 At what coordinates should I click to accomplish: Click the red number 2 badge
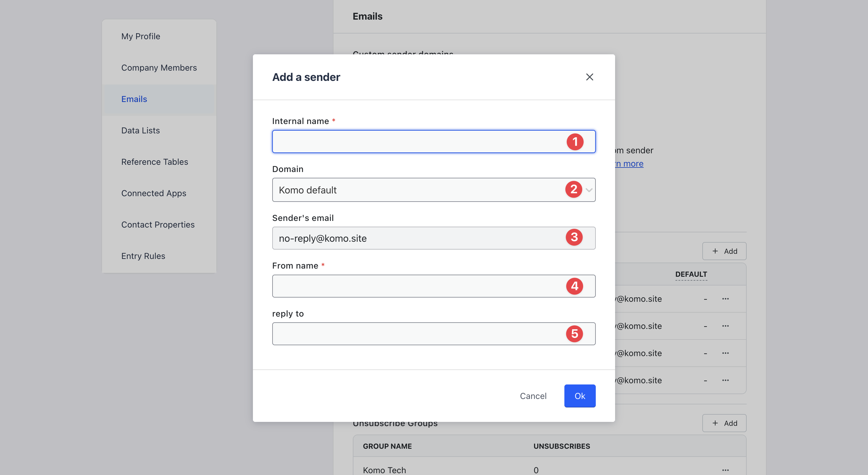click(573, 189)
